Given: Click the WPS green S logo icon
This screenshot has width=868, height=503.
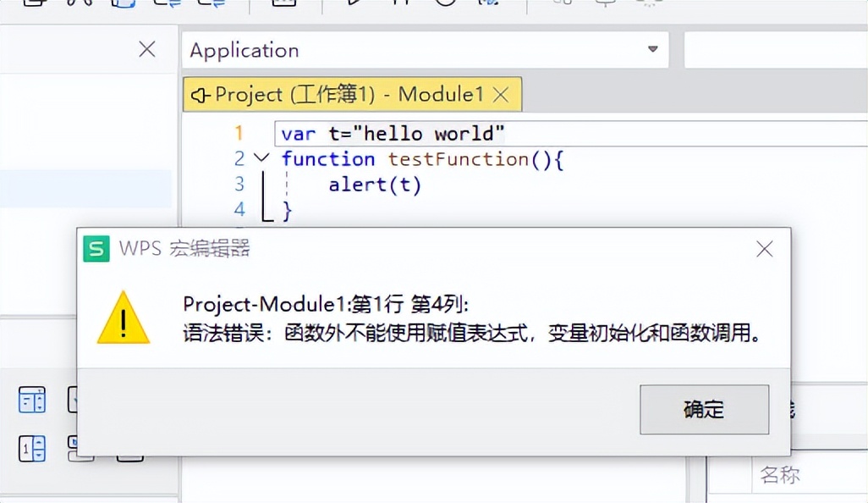Looking at the screenshot, I should 96,249.
